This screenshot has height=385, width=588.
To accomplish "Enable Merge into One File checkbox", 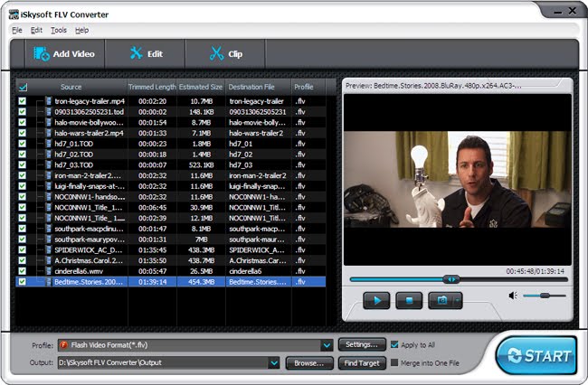I will coord(394,362).
